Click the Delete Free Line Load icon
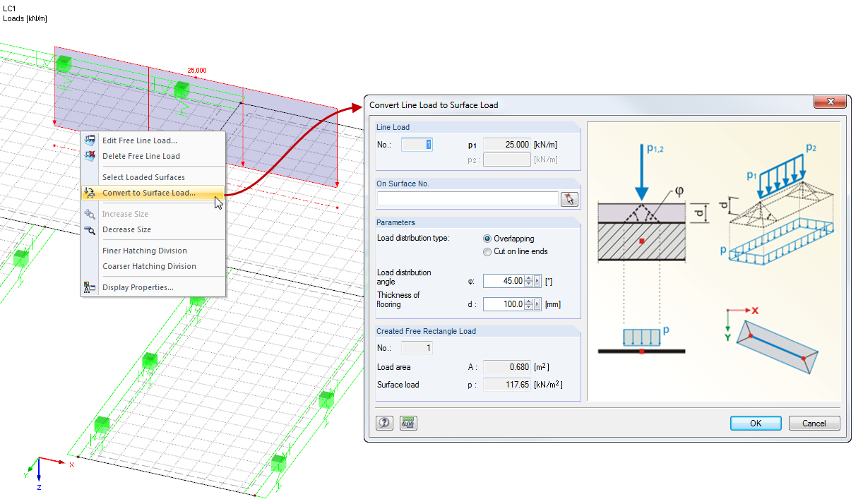Viewport: 863px width, 504px height. 90,156
